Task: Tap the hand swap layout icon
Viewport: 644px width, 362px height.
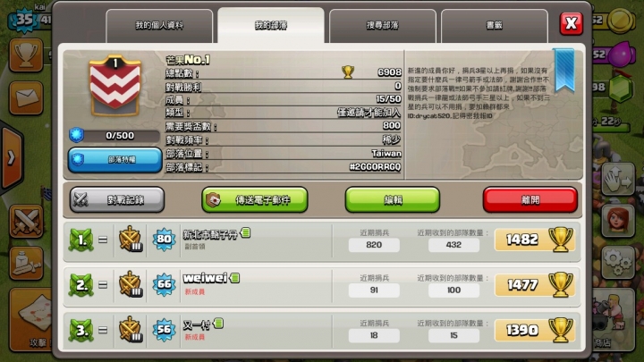Action: [619, 180]
